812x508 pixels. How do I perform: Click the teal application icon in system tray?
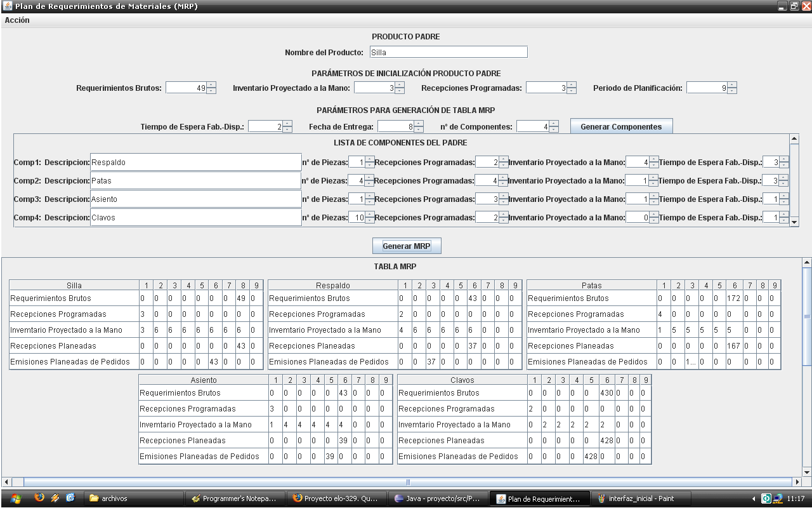coord(766,497)
